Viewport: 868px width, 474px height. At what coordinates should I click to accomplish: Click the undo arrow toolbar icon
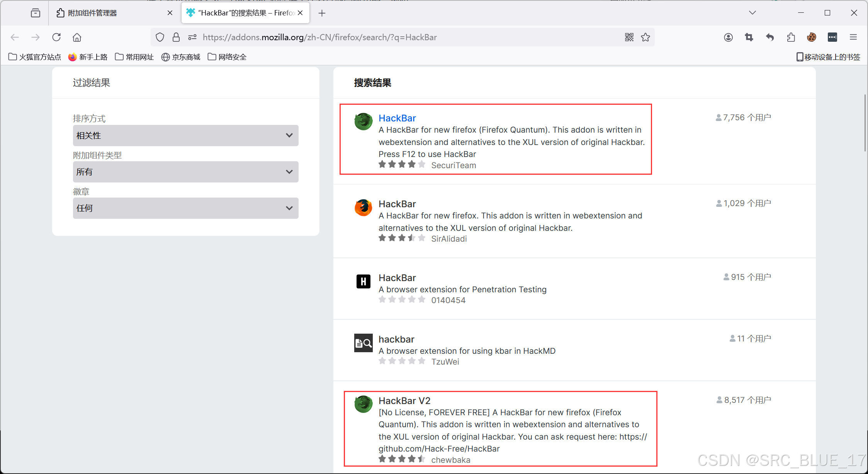(770, 37)
